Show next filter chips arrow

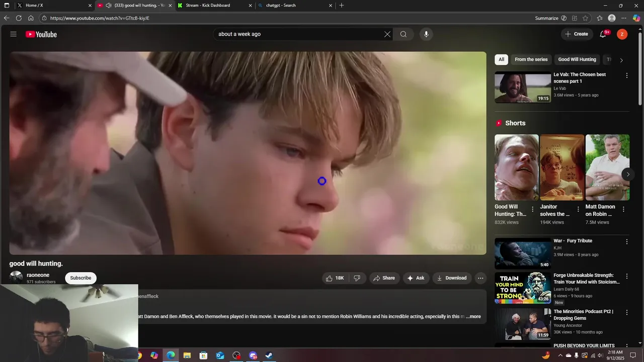[621, 60]
